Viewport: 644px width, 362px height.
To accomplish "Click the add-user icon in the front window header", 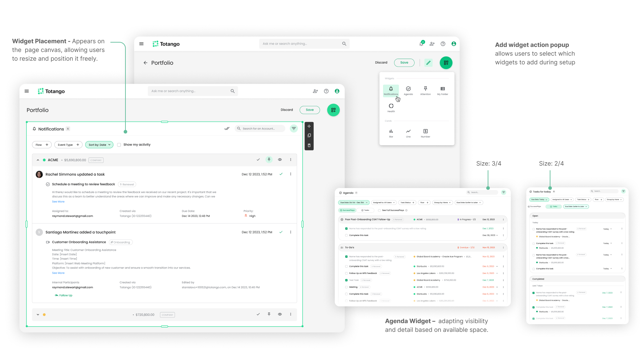I will point(315,91).
